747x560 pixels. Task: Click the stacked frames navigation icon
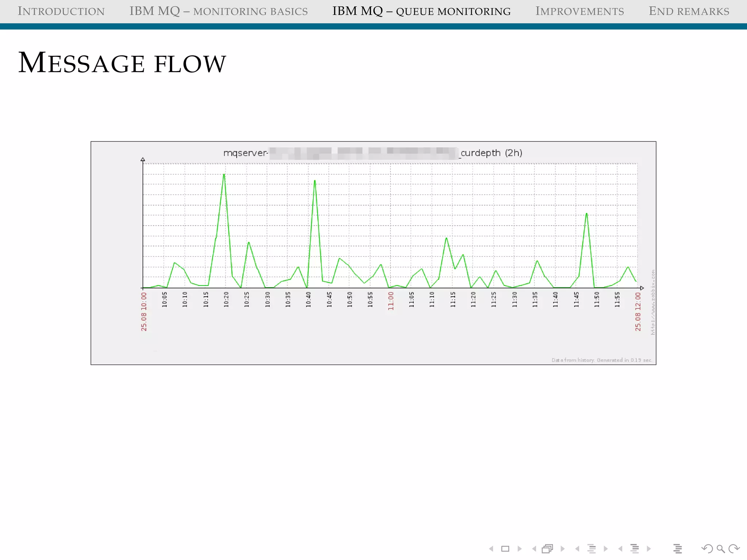tap(547, 549)
